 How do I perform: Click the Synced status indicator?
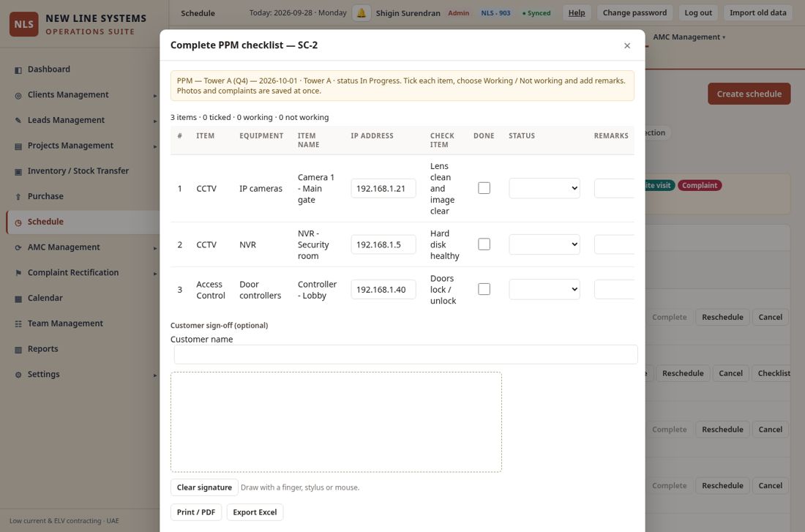coord(536,13)
